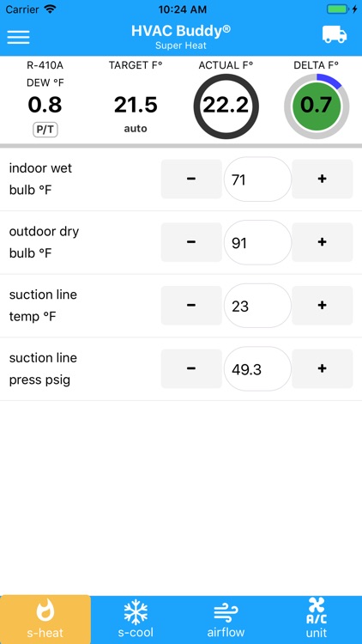Screen dimensions: 362x644
Task: Decrease indoor wet bulb value
Action: pyautogui.click(x=191, y=179)
